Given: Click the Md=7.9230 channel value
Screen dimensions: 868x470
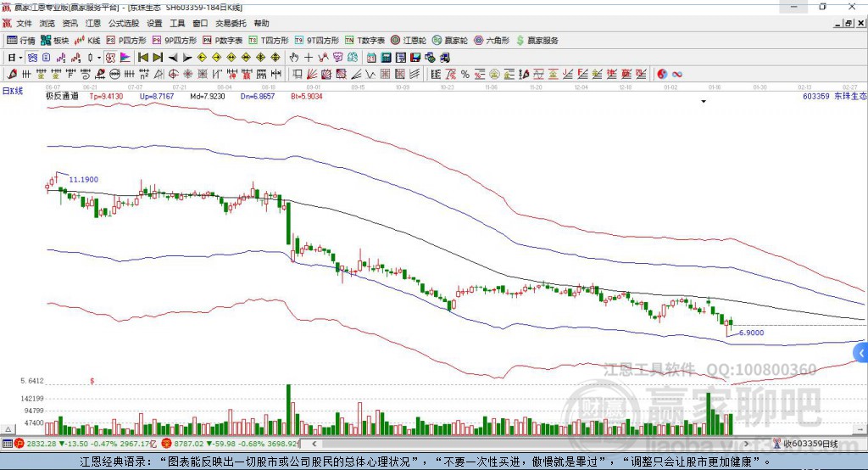Looking at the screenshot, I should coord(208,97).
